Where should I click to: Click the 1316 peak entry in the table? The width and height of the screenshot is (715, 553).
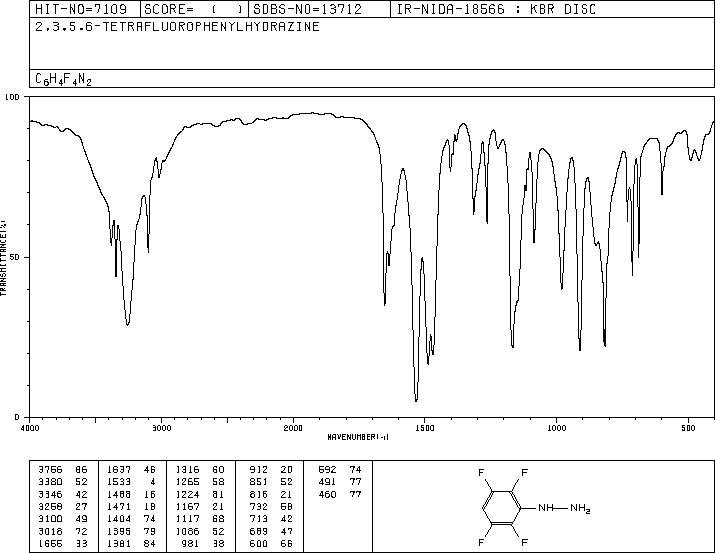(x=200, y=470)
